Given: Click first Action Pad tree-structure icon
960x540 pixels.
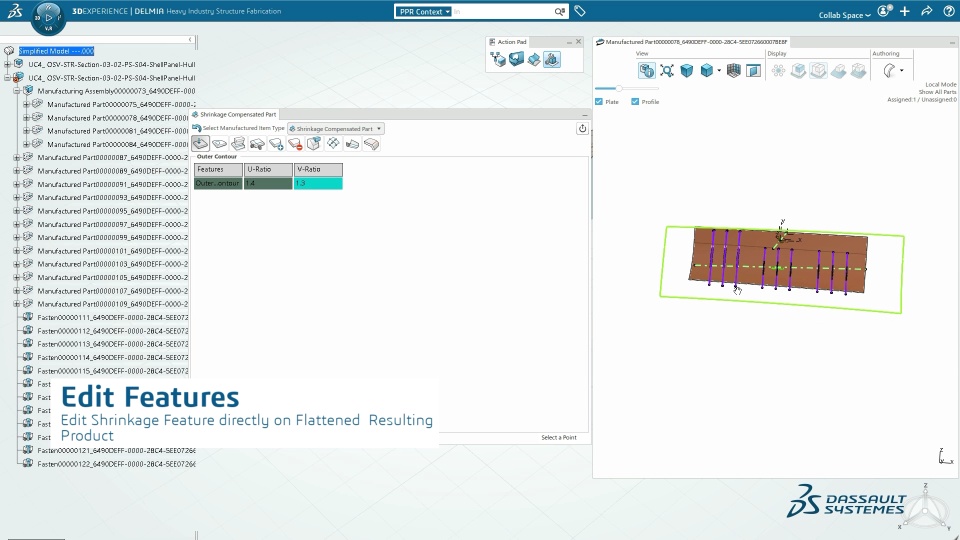Looking at the screenshot, I should (x=498, y=59).
